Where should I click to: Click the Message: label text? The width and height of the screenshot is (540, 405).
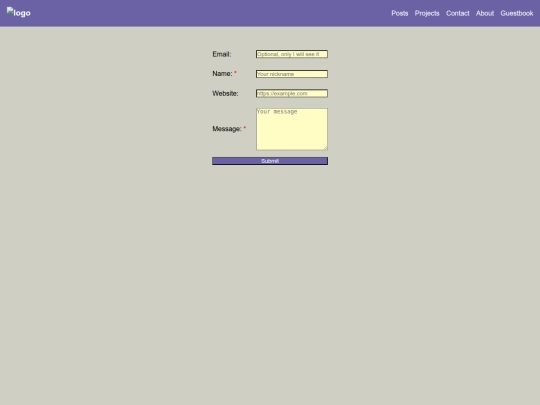pyautogui.click(x=227, y=129)
